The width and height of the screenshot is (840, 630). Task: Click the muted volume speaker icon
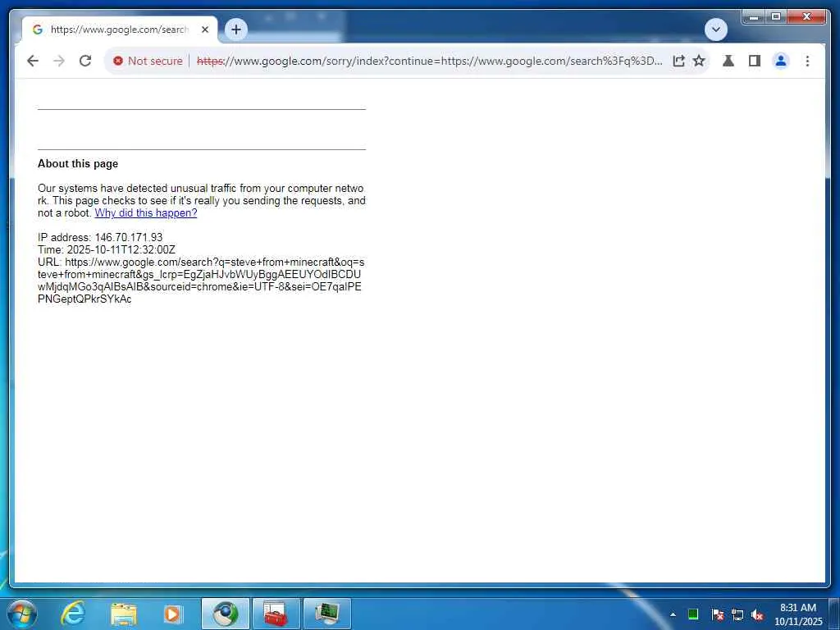[x=757, y=615]
